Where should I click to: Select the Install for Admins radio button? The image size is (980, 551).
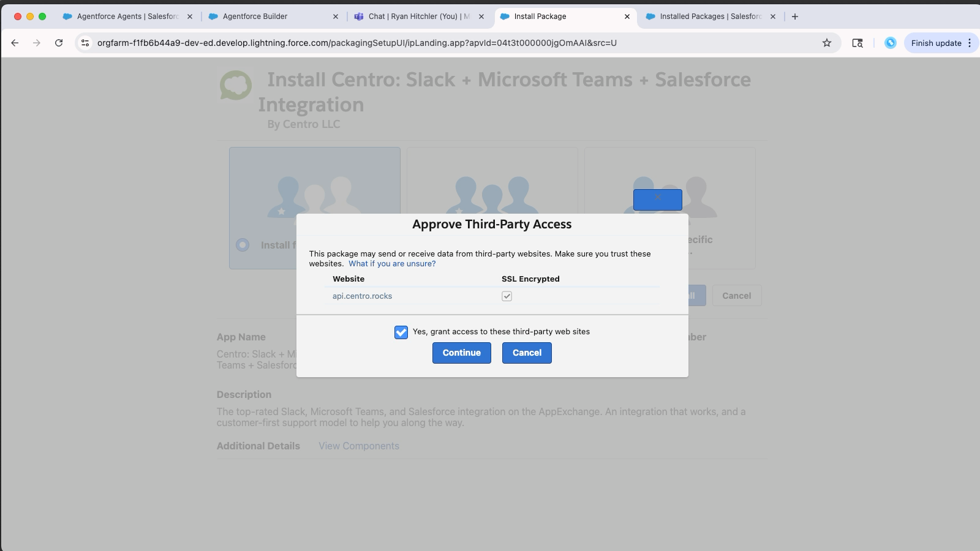coord(243,245)
